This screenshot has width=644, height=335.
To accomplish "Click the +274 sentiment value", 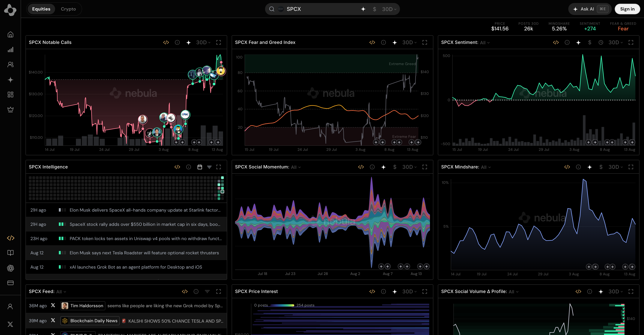I will point(590,29).
